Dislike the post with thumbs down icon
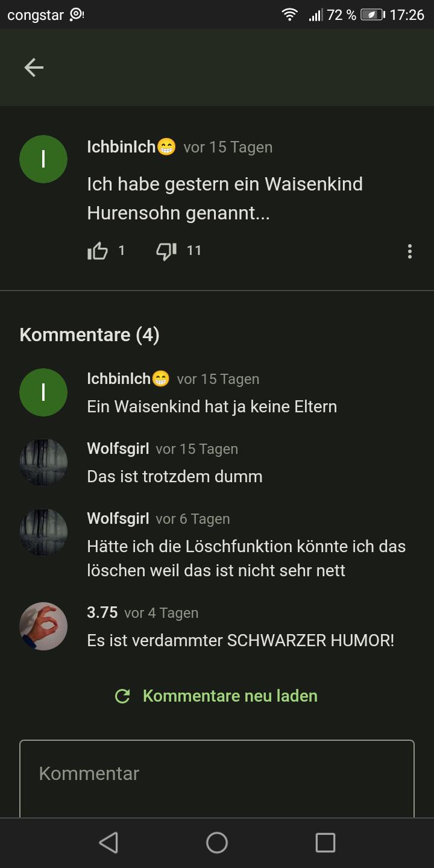This screenshot has height=868, width=434. coord(166,251)
